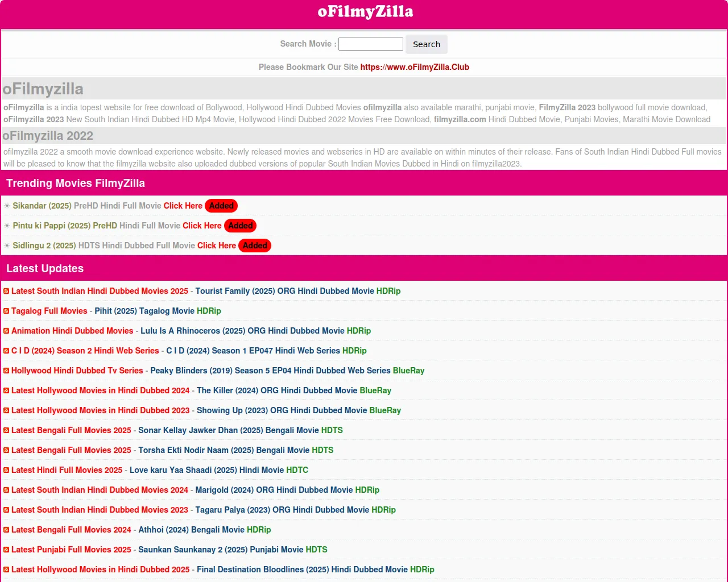Click the RSS icon beside Animation Hindi Dubbed Movies
This screenshot has height=582, width=728.
(x=6, y=331)
